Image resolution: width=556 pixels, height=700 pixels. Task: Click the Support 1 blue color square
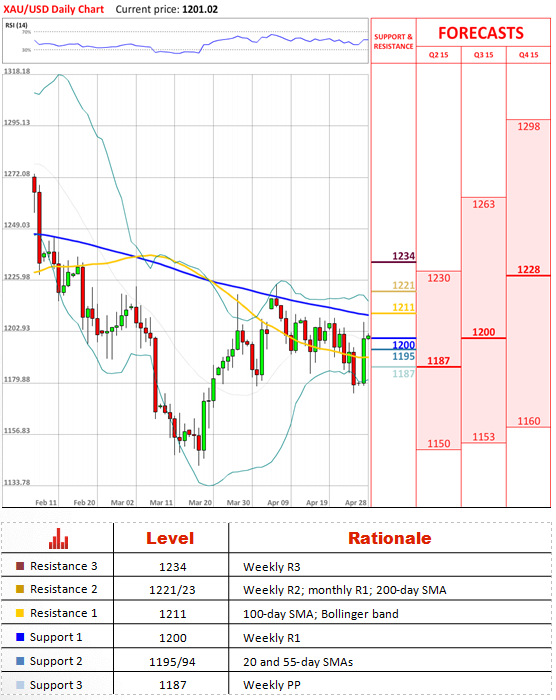click(x=20, y=637)
